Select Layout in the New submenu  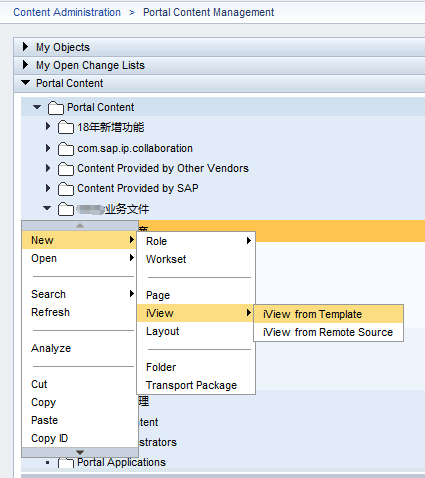click(x=196, y=331)
